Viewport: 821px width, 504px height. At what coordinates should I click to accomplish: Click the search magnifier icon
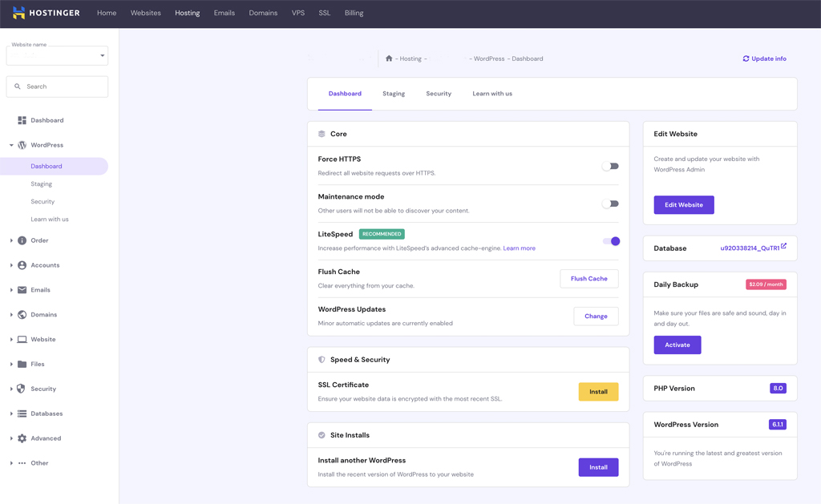pyautogui.click(x=18, y=87)
